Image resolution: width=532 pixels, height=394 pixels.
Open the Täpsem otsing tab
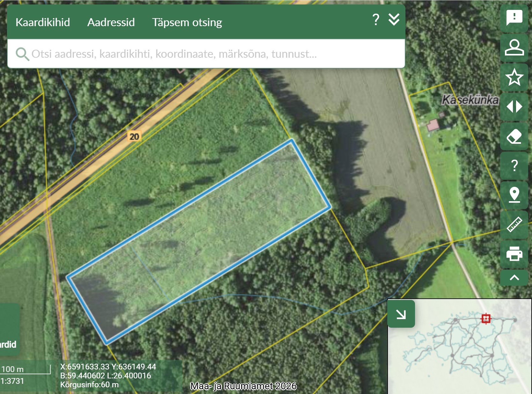coord(187,22)
